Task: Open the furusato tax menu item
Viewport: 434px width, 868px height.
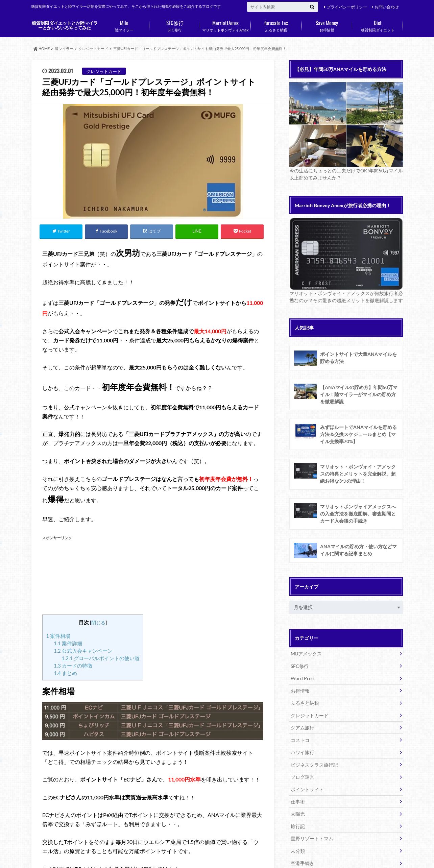Action: [276, 26]
